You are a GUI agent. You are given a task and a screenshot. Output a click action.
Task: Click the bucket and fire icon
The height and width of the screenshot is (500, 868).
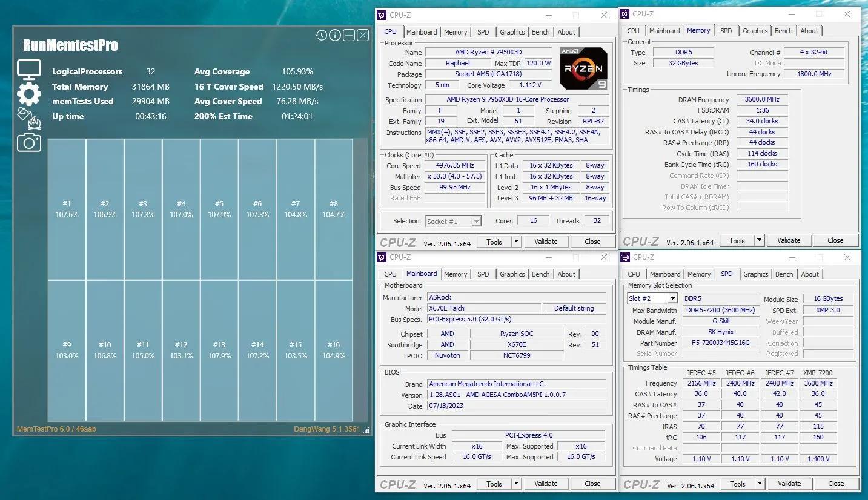pyautogui.click(x=28, y=118)
